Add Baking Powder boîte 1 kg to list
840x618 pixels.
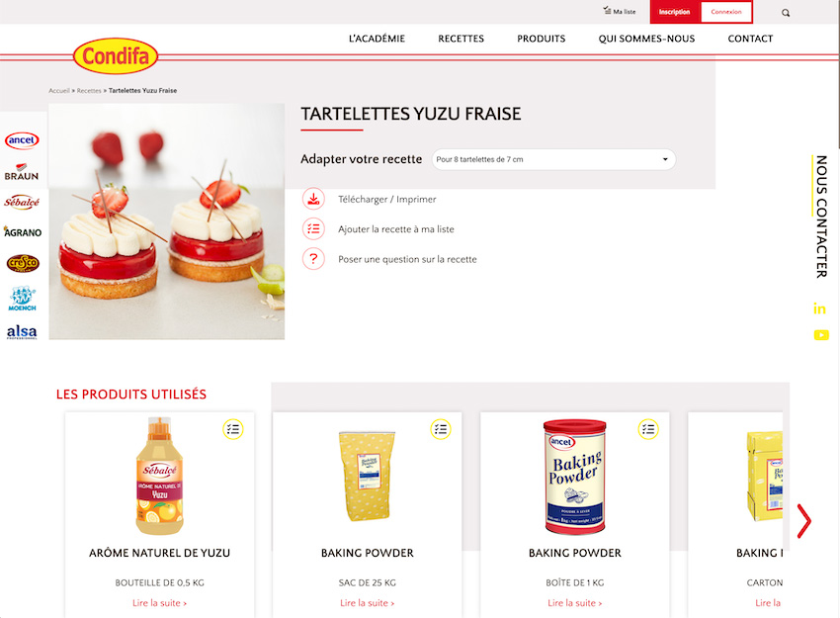[x=648, y=429]
